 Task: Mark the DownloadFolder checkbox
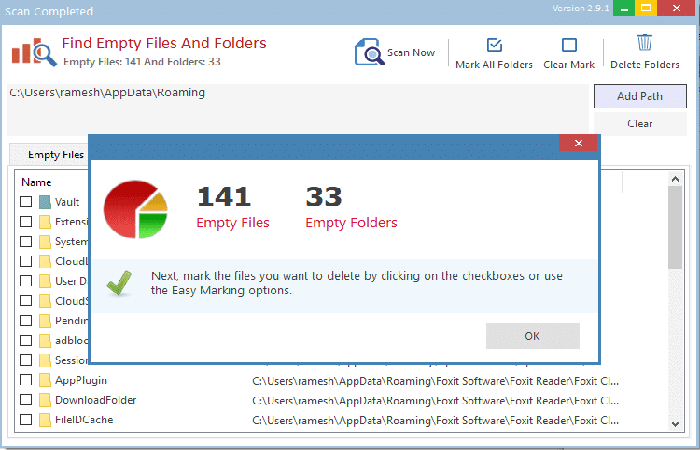pyautogui.click(x=26, y=400)
